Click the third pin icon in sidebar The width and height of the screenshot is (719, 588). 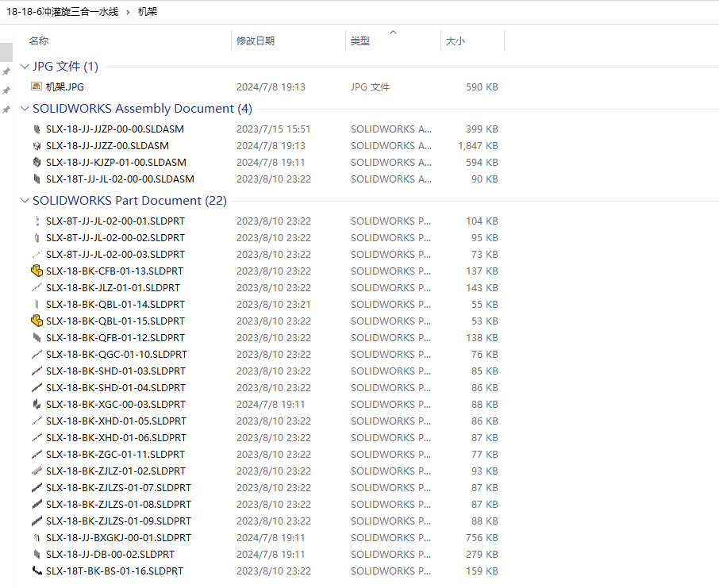pos(6,110)
